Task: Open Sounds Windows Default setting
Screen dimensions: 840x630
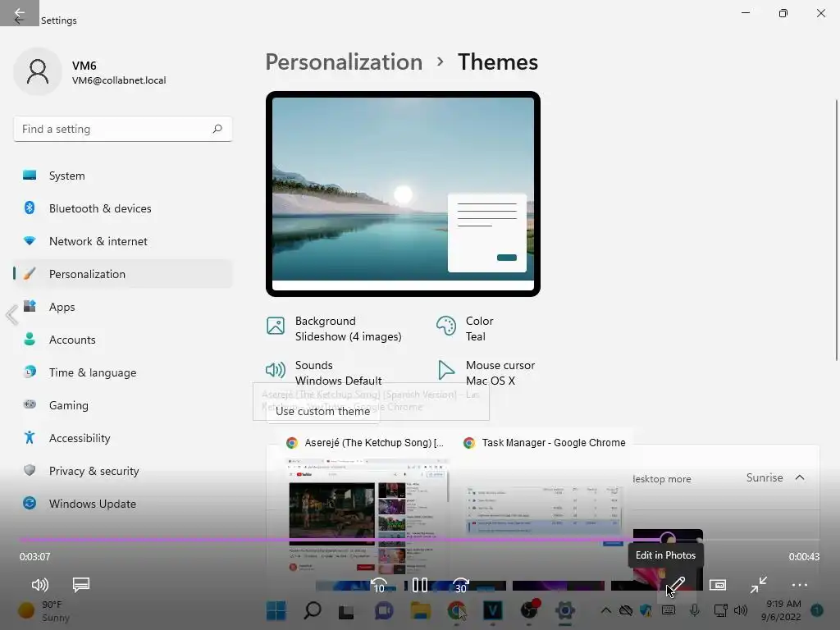Action: pos(324,373)
